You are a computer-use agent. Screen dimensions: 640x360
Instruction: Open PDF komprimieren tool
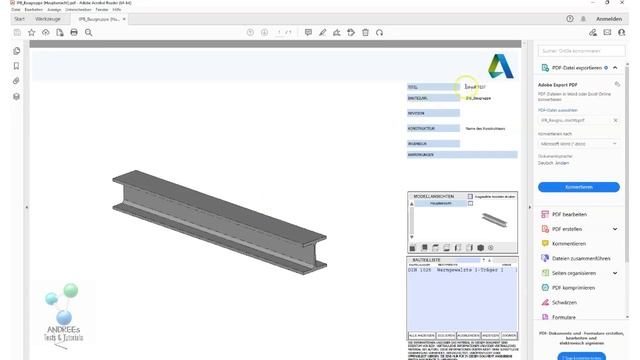click(x=573, y=288)
